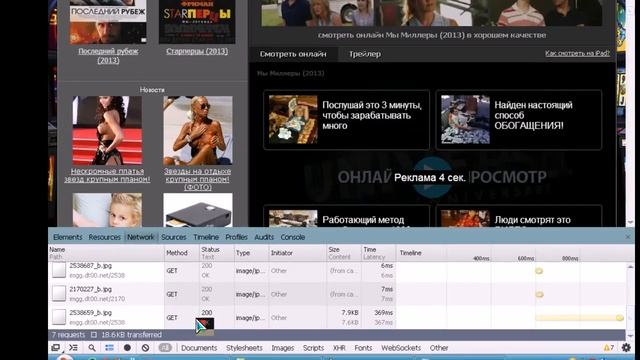Open ad Люди смотрят это
640x360 pixels.
[519, 216]
